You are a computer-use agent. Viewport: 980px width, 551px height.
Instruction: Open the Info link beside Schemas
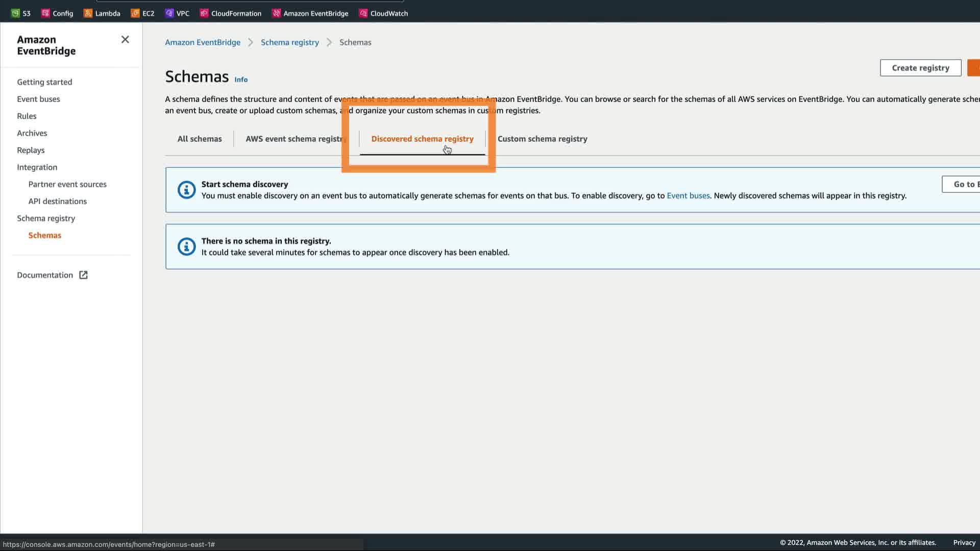(x=241, y=80)
